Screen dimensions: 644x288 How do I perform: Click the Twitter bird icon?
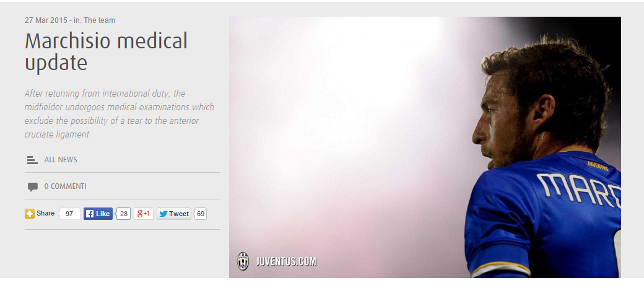(x=163, y=214)
